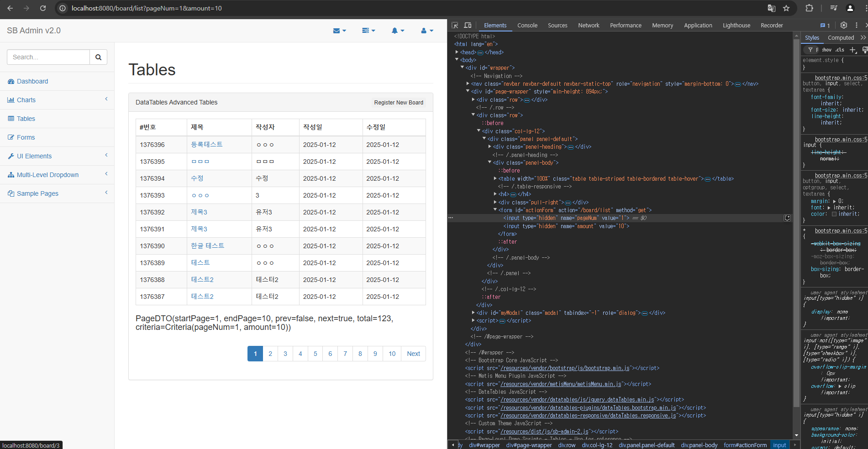Show more Styles pane tabs
Viewport: 868px width, 449px height.
coord(863,38)
